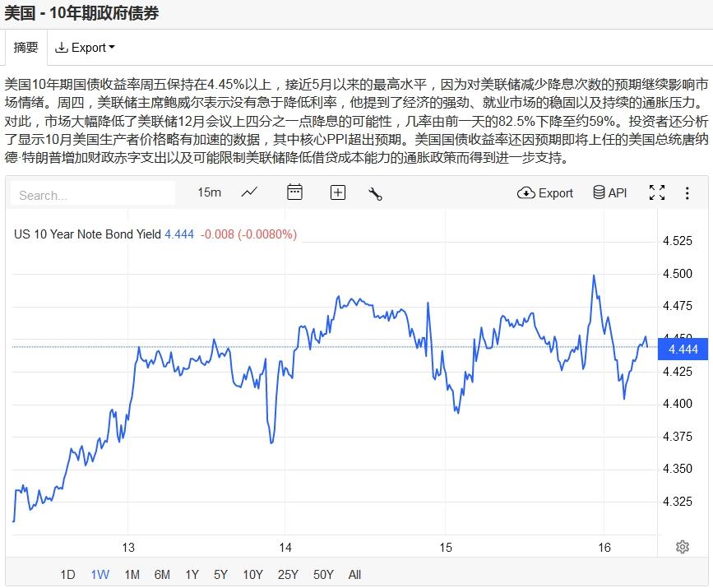Viewport: 713px width, 588px height.
Task: Click the Search indicator input field
Action: click(93, 195)
